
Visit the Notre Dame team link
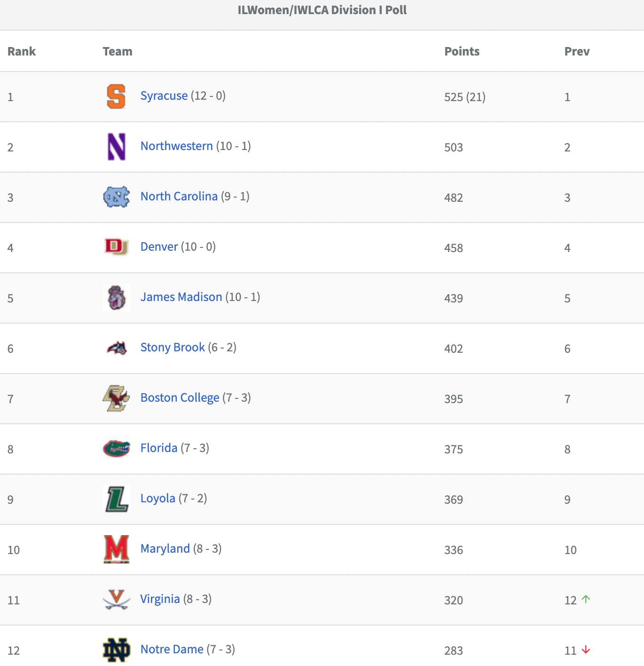tap(172, 649)
